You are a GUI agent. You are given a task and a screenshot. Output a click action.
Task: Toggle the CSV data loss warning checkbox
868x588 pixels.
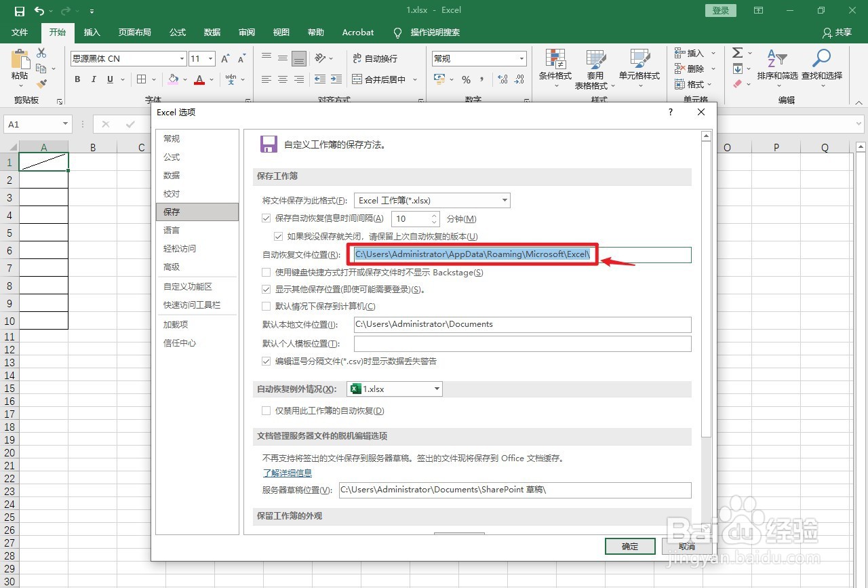pyautogui.click(x=266, y=361)
